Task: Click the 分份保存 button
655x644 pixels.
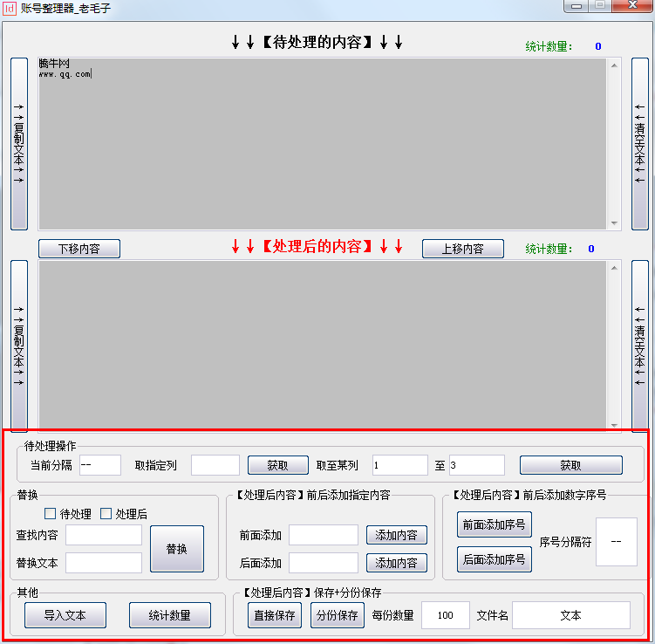Action: pos(338,615)
